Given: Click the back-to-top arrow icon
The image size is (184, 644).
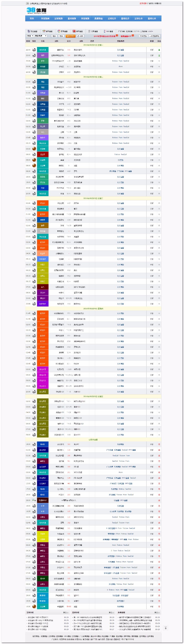Looking at the screenshot, I should click(166, 628).
